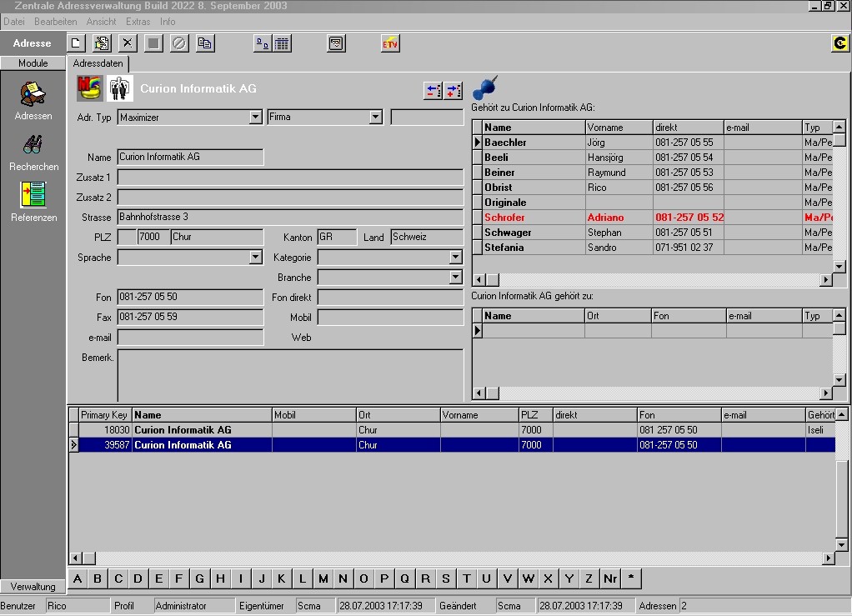
Task: Open the Info menu
Action: click(168, 22)
